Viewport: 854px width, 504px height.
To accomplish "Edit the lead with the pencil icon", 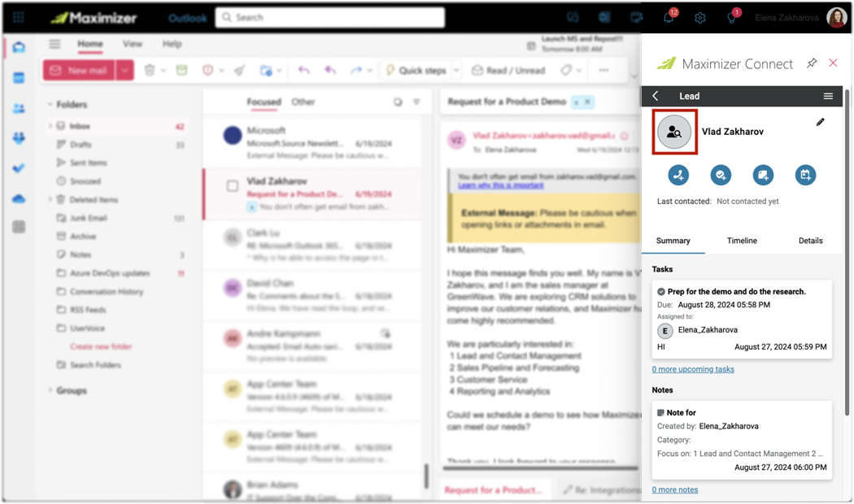I will pyautogui.click(x=820, y=122).
